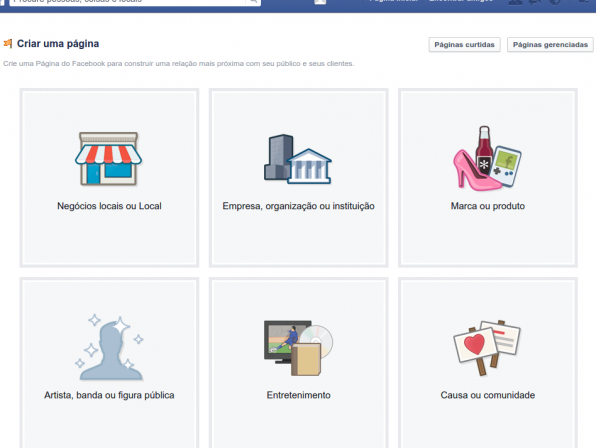Select the TV and CD entertainment icon
The image size is (596, 448).
[x=298, y=348]
